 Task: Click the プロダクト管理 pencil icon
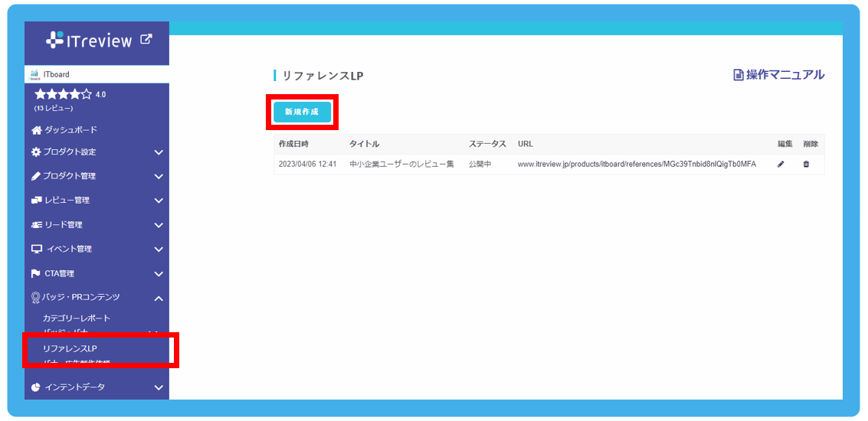[x=37, y=177]
